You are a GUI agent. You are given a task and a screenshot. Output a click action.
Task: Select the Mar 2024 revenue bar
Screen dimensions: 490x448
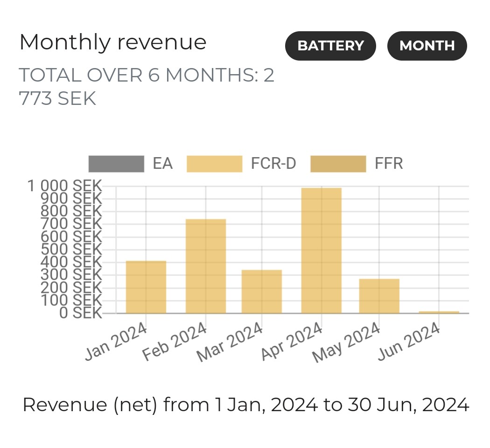(262, 291)
